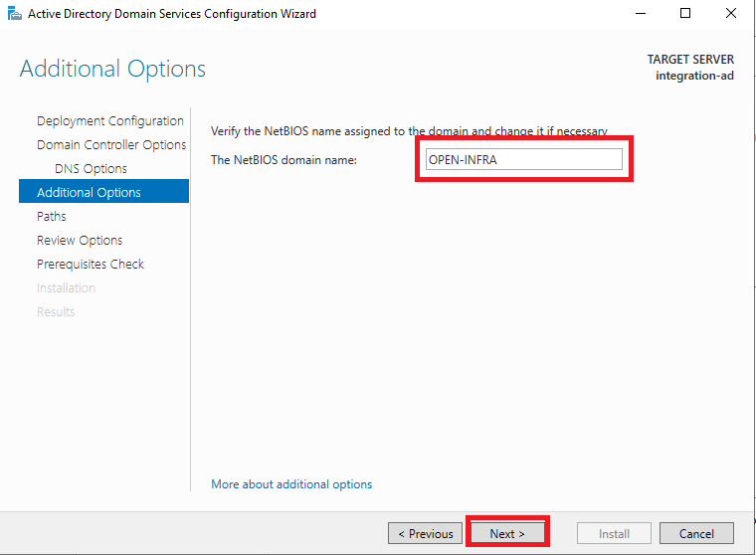Open More about additional options link
The image size is (756, 555).
point(291,484)
